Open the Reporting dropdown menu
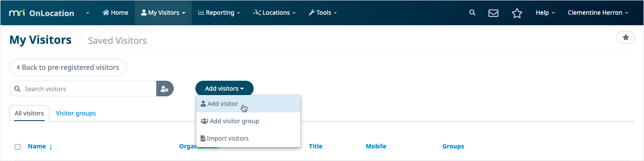This screenshot has height=161, width=644. (219, 13)
